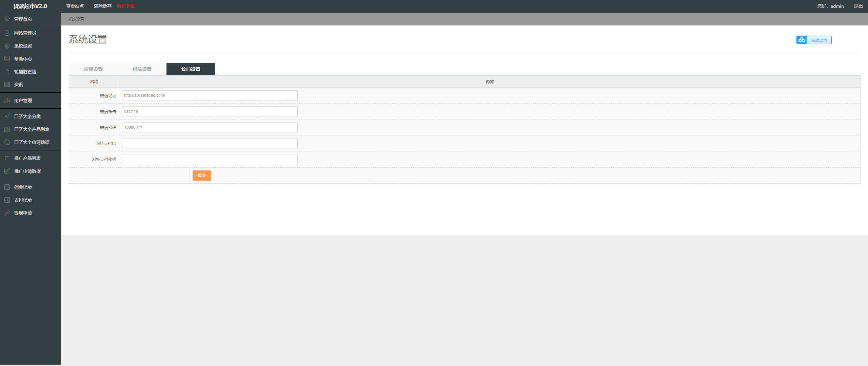Switch to the 系统设置 tab
The width and height of the screenshot is (868, 366).
[x=142, y=69]
